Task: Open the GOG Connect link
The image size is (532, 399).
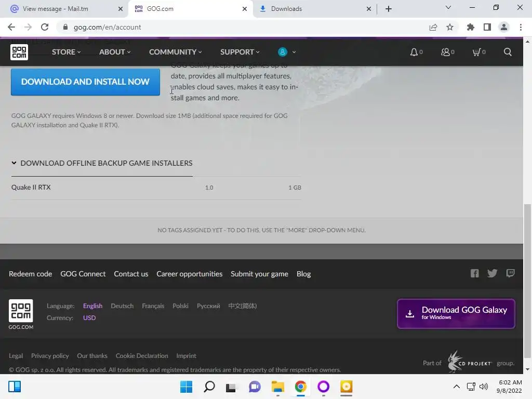Action: point(83,274)
